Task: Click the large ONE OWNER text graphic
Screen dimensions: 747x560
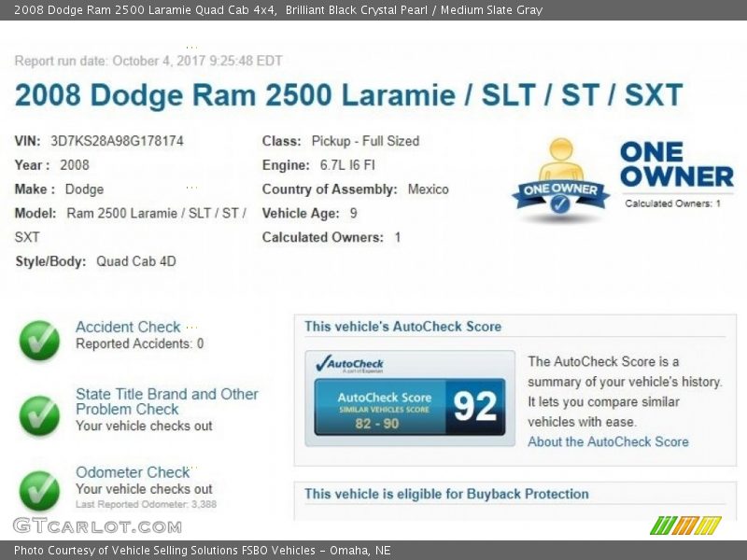Action: 676,165
